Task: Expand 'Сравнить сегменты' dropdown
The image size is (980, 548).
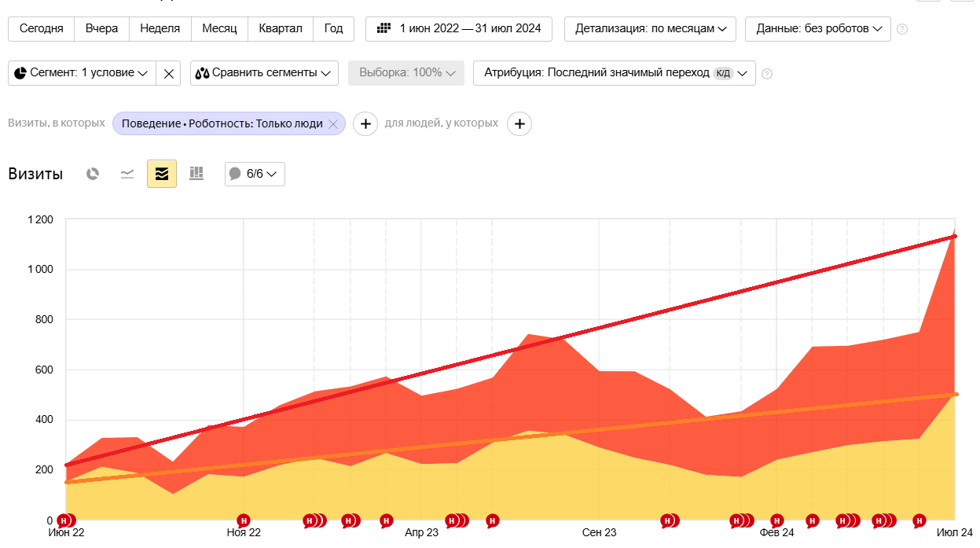Action: pyautogui.click(x=264, y=73)
